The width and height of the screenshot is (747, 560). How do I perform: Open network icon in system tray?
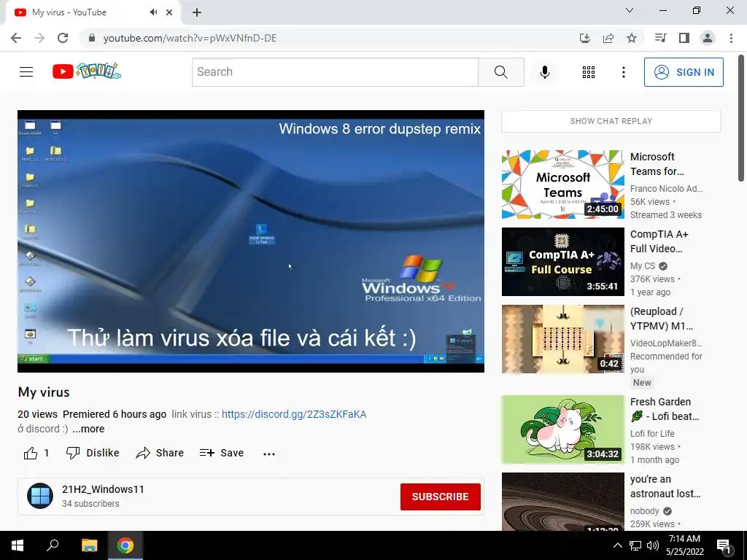[x=635, y=545]
